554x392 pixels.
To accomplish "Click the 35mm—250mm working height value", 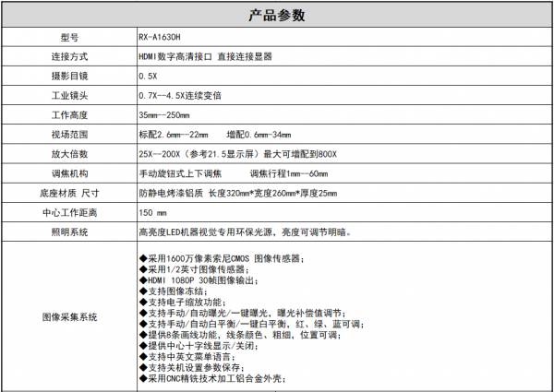I will coord(163,115).
